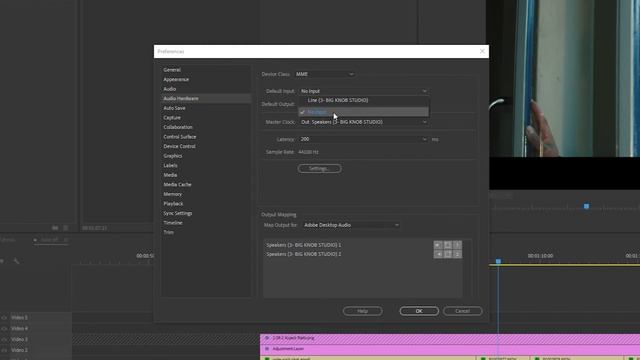Open the Appearance preferences category
This screenshot has width=640, height=360.
click(x=176, y=80)
